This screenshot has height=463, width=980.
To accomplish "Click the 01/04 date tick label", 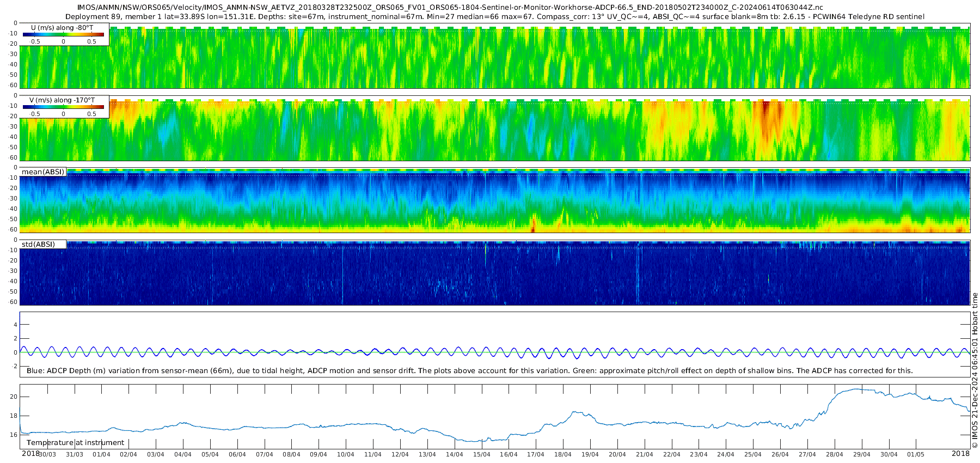I will pyautogui.click(x=101, y=454).
